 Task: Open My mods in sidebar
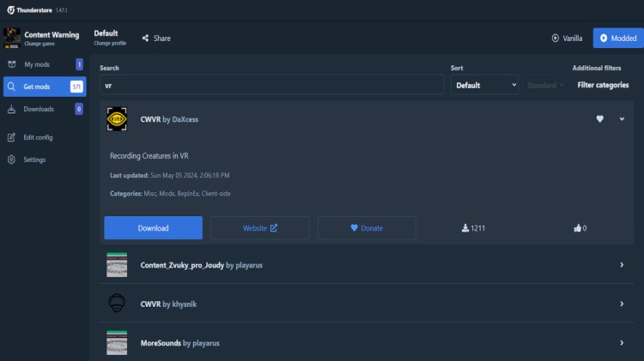pos(38,64)
